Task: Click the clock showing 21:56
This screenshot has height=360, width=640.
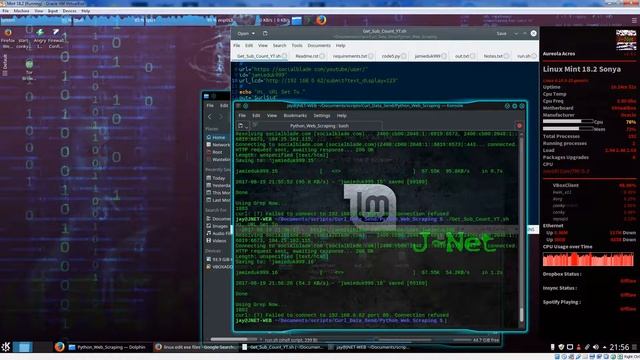Action: 619,347
